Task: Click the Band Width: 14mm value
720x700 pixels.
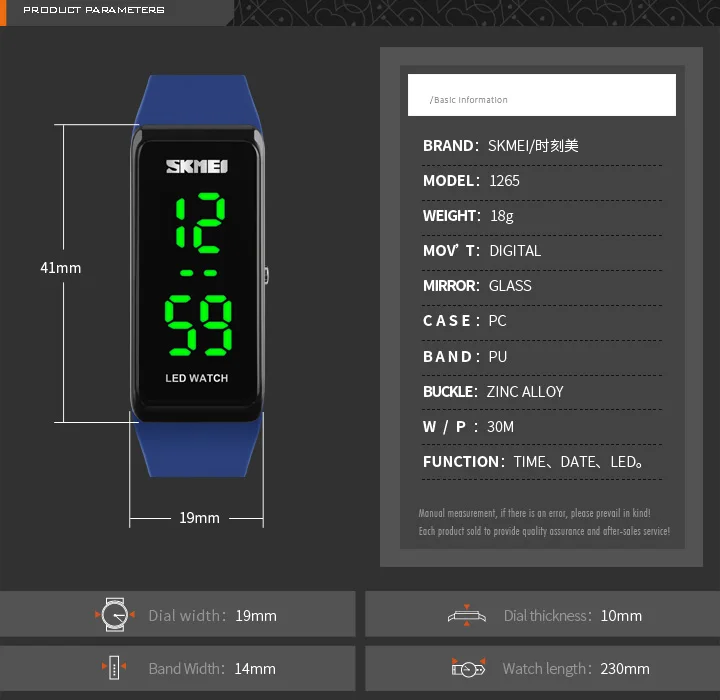Action: pyautogui.click(x=255, y=669)
